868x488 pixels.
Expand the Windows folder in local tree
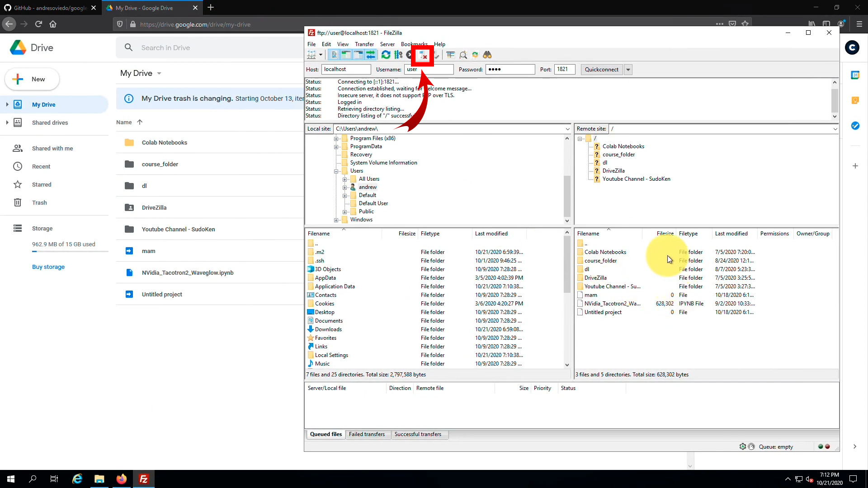336,220
